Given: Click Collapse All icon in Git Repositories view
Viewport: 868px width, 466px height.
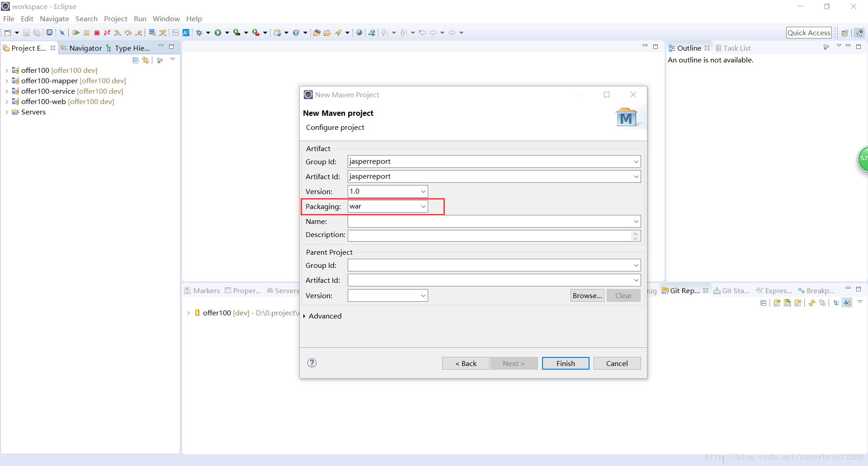Looking at the screenshot, I should pos(764,303).
